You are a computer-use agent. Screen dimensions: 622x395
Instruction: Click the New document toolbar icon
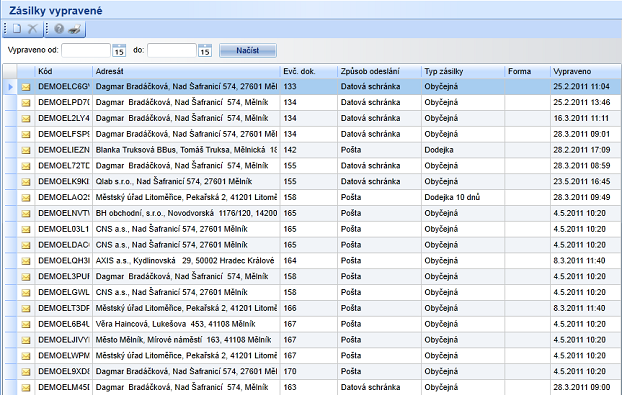pos(17,29)
